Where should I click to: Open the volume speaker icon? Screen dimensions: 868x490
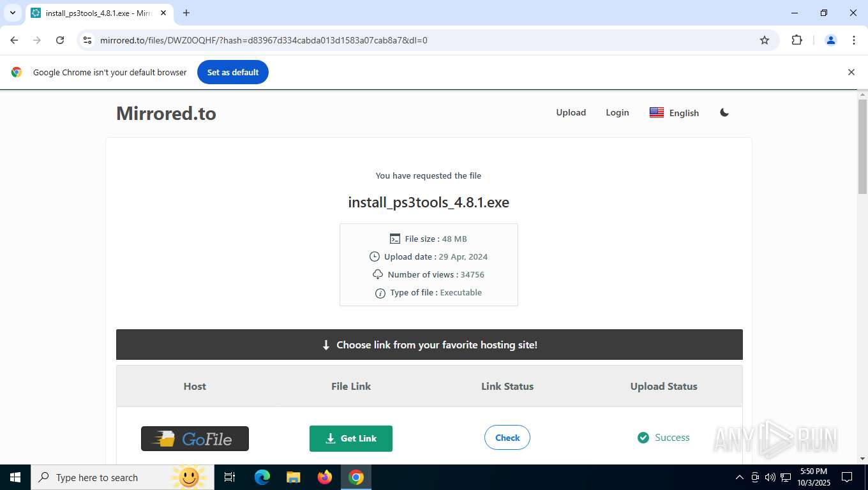pos(770,477)
